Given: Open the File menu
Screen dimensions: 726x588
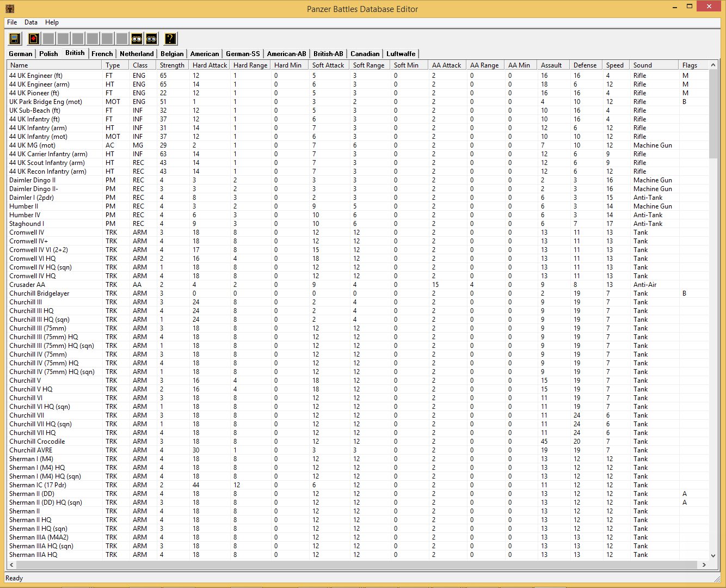Looking at the screenshot, I should pyautogui.click(x=12, y=22).
